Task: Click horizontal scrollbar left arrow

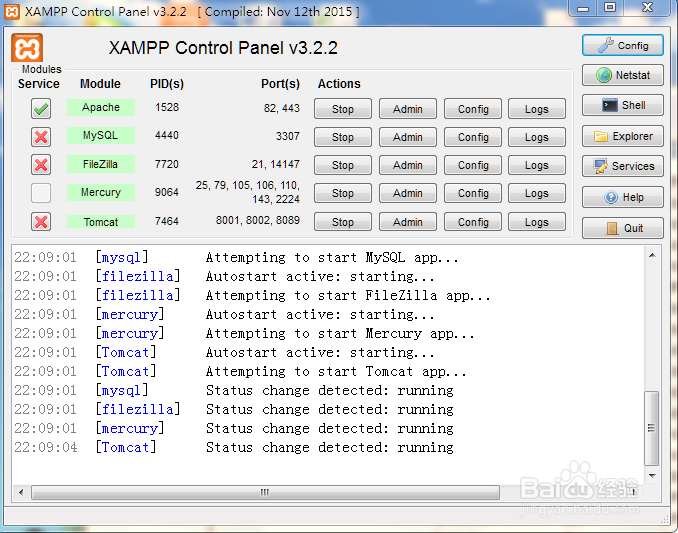Action: tap(21, 492)
